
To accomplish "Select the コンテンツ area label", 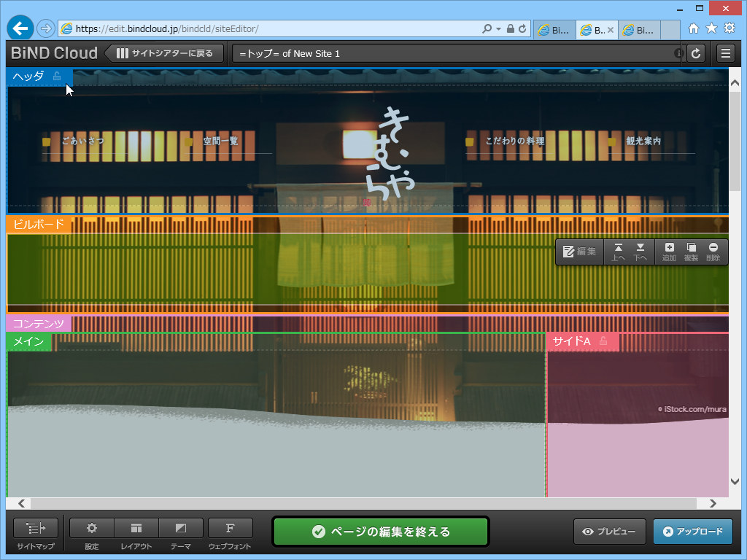I will pos(39,324).
